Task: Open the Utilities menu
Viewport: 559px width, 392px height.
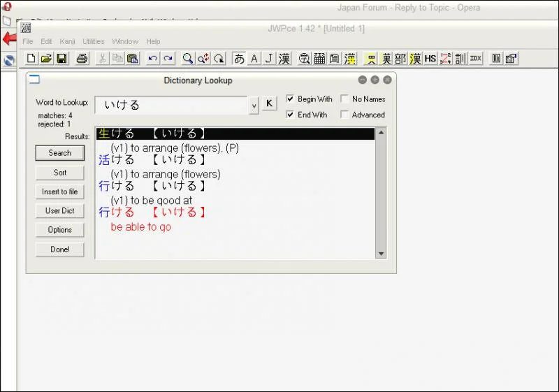Action: click(94, 41)
